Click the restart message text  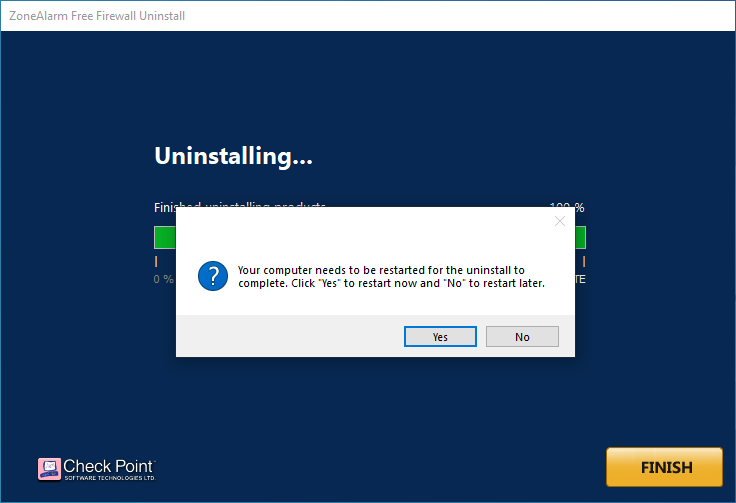391,276
